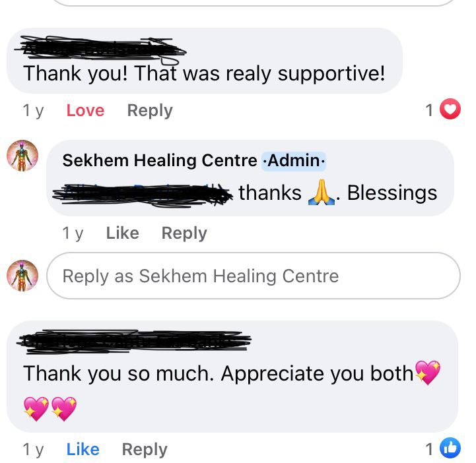This screenshot has height=463, width=476.
Task: Open Sekhem Healing Centre profile name link
Action: pyautogui.click(x=160, y=160)
